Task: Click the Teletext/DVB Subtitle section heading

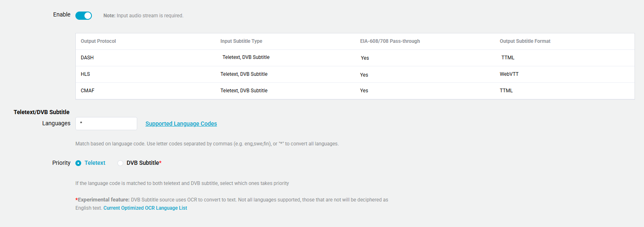Action: pyautogui.click(x=42, y=112)
